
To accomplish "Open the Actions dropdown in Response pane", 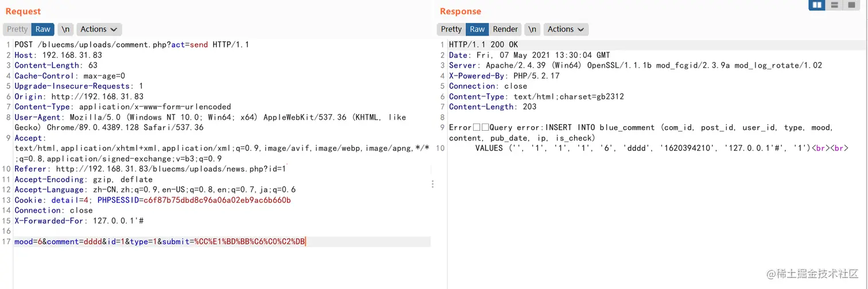I will [565, 29].
